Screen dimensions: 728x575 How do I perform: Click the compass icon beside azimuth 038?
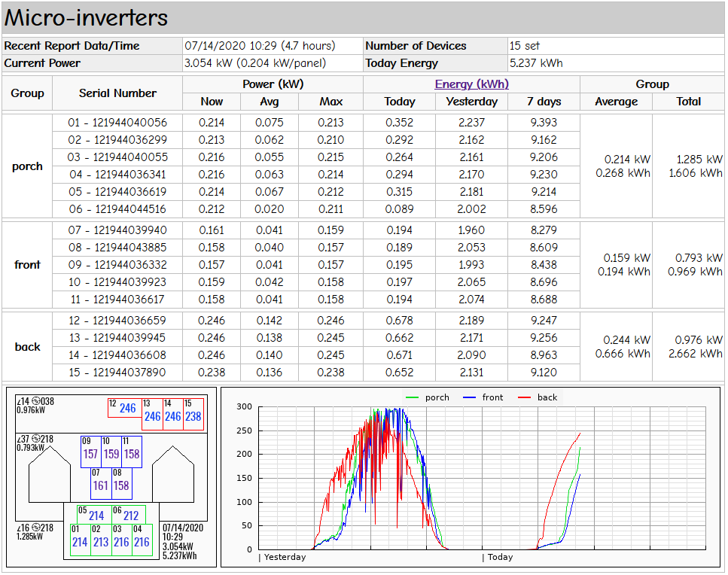[35, 401]
